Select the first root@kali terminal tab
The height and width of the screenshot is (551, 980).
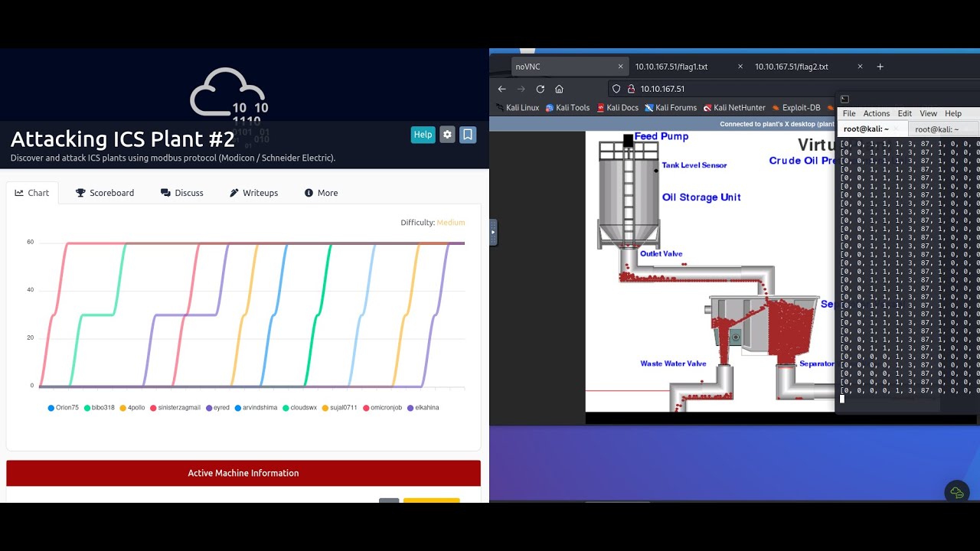pyautogui.click(x=873, y=129)
